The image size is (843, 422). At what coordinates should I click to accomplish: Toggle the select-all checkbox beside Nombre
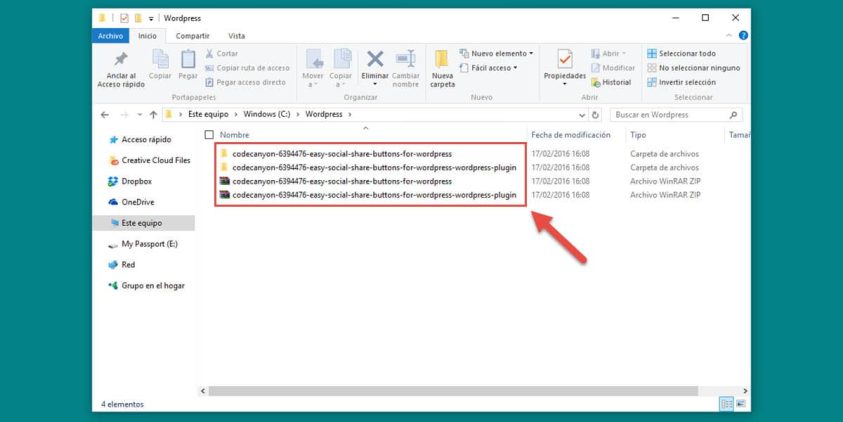coord(209,135)
